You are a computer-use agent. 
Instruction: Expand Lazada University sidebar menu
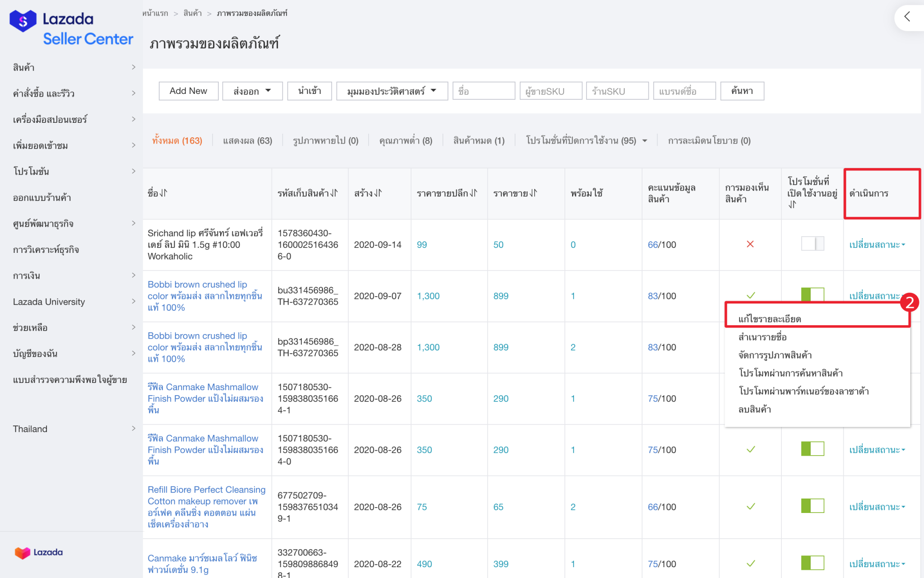[x=74, y=302]
